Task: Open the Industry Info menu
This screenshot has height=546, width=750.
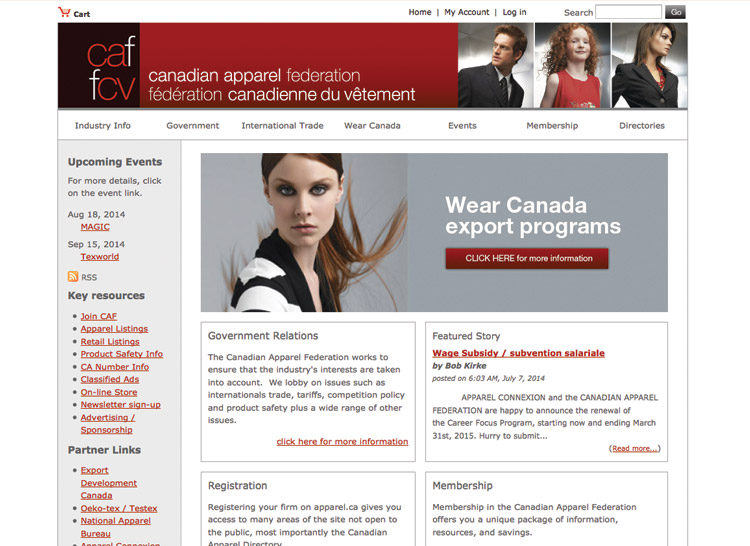Action: tap(103, 125)
